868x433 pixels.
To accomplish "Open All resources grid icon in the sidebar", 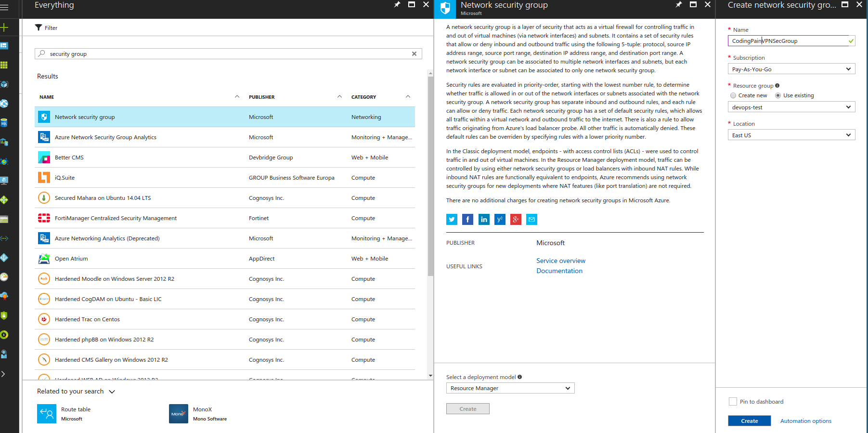I will 4,65.
